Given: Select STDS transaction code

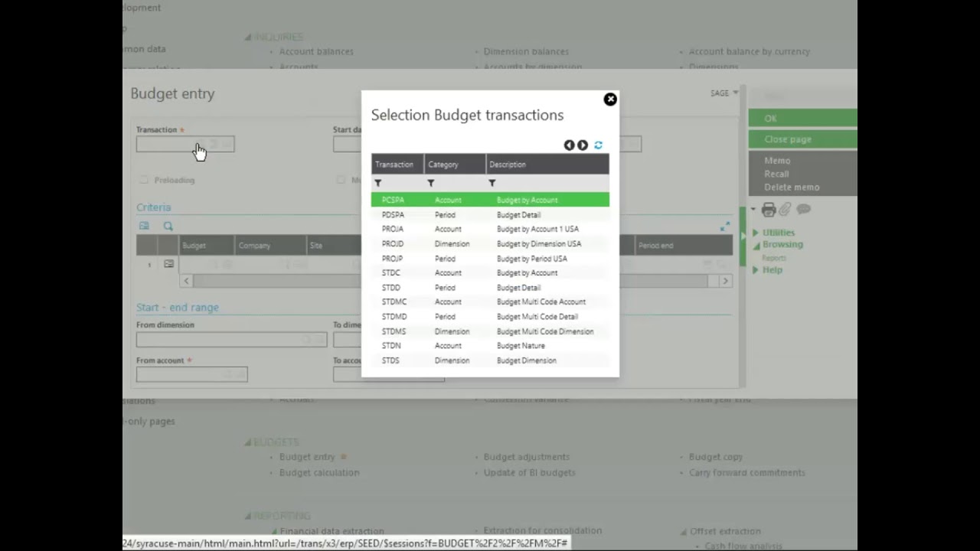Looking at the screenshot, I should [390, 360].
